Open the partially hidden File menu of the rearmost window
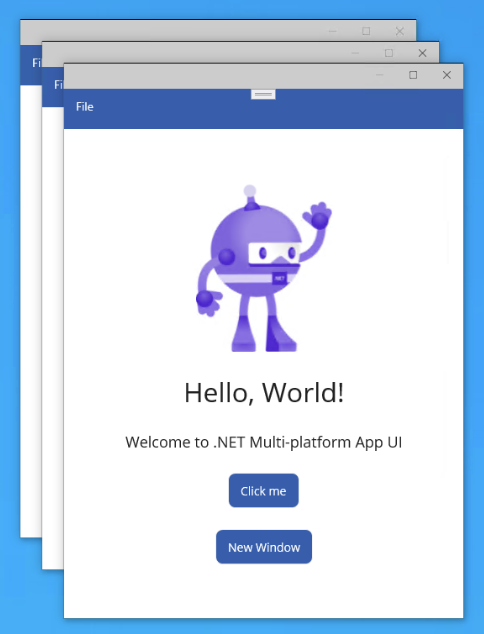The width and height of the screenshot is (484, 634). [37, 63]
